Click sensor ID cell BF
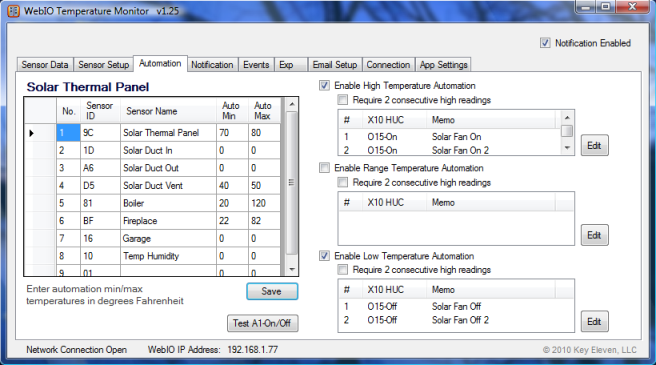Image resolution: width=656 pixels, height=365 pixels. point(100,221)
